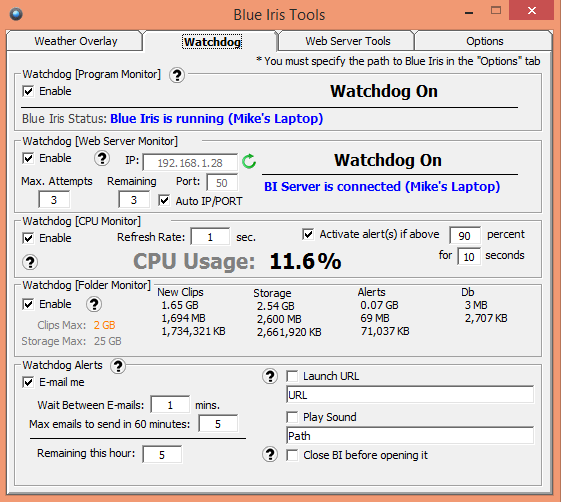This screenshot has width=561, height=502.
Task: Click the Remaining attempts field
Action: point(134,200)
